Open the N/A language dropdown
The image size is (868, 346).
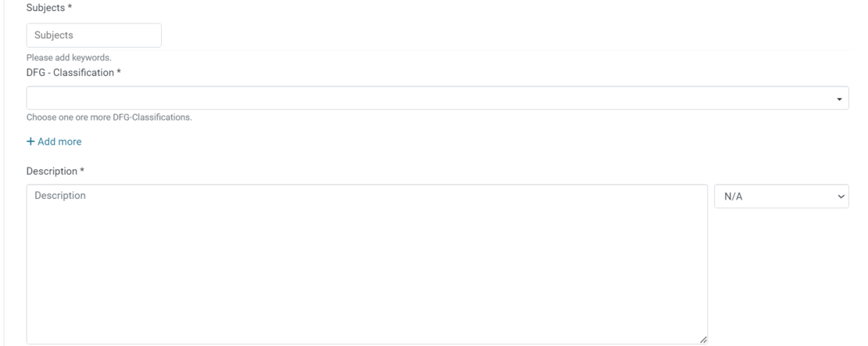click(780, 196)
